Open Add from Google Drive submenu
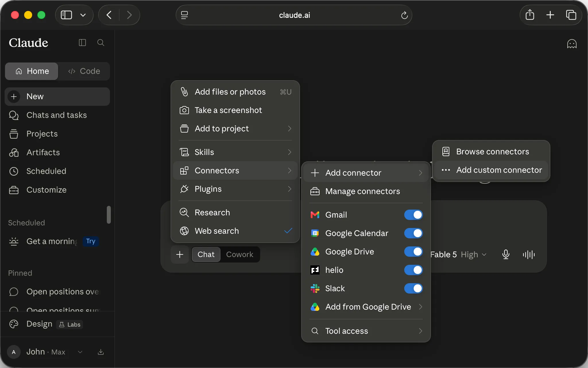Image resolution: width=588 pixels, height=368 pixels. click(366, 307)
